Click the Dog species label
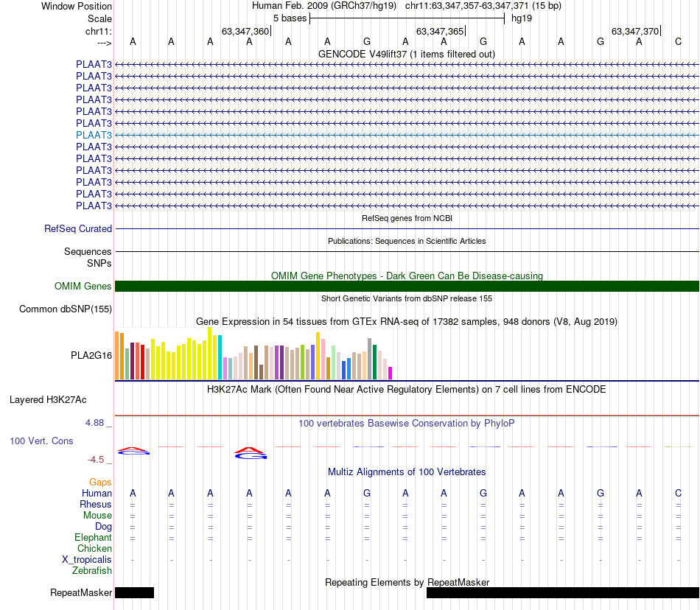This screenshot has height=610, width=700. coord(103,527)
